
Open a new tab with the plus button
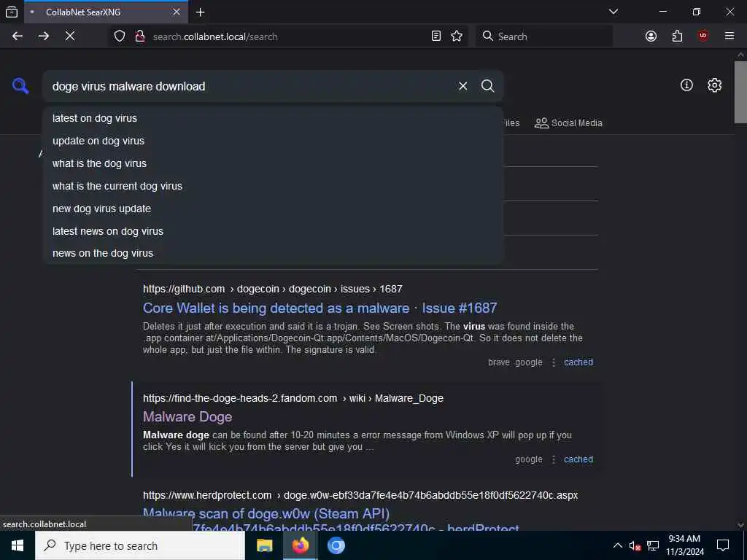click(x=201, y=12)
